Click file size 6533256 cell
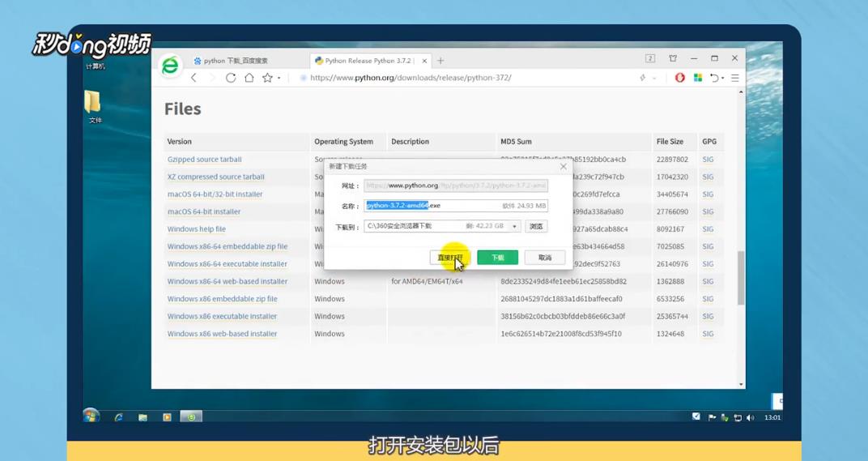 click(x=670, y=299)
